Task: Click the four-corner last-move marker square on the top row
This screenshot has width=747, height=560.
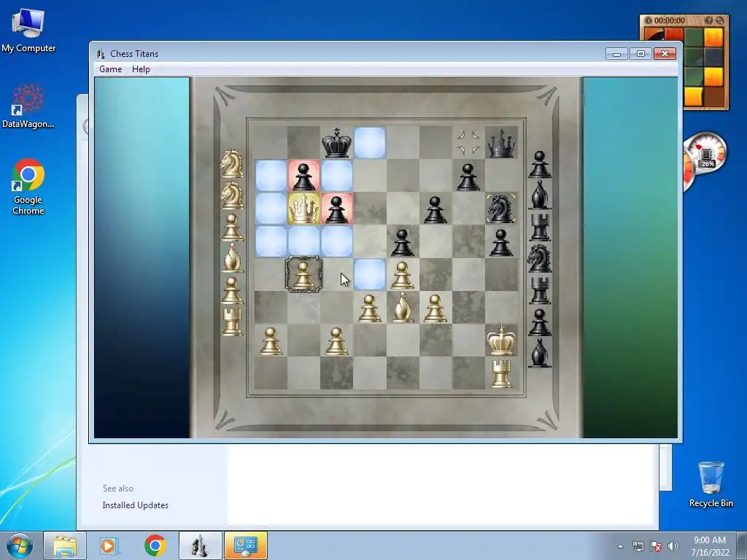Action: [468, 142]
